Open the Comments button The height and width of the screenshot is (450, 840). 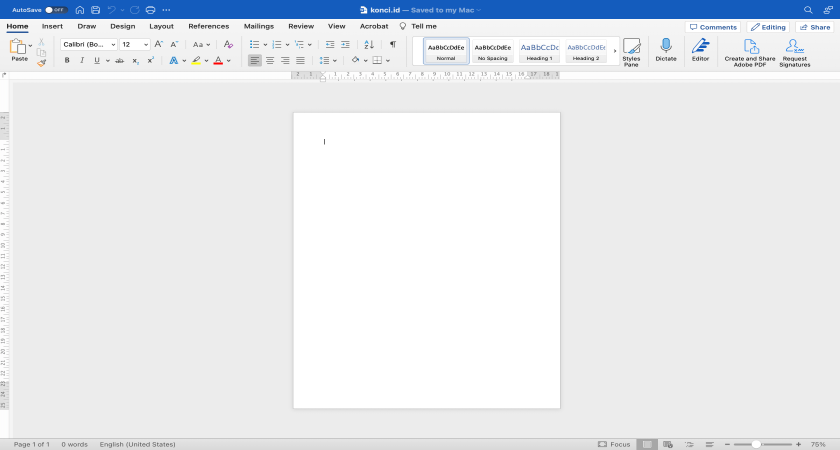point(713,27)
